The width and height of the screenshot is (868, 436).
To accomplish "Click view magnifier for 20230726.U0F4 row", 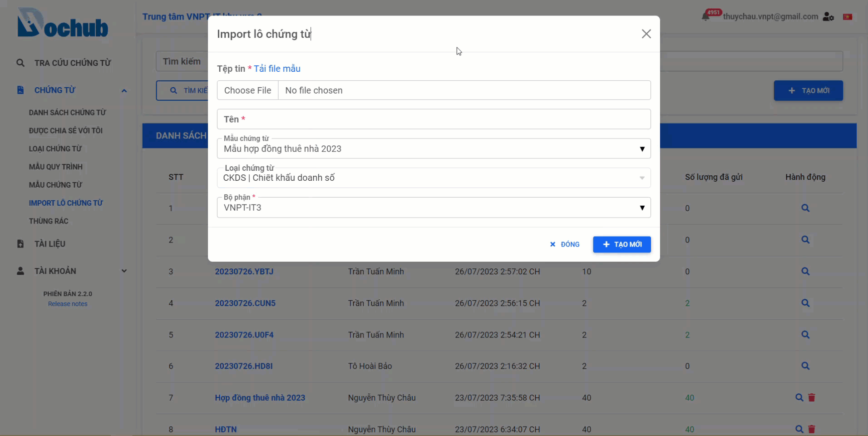I will click(x=805, y=335).
